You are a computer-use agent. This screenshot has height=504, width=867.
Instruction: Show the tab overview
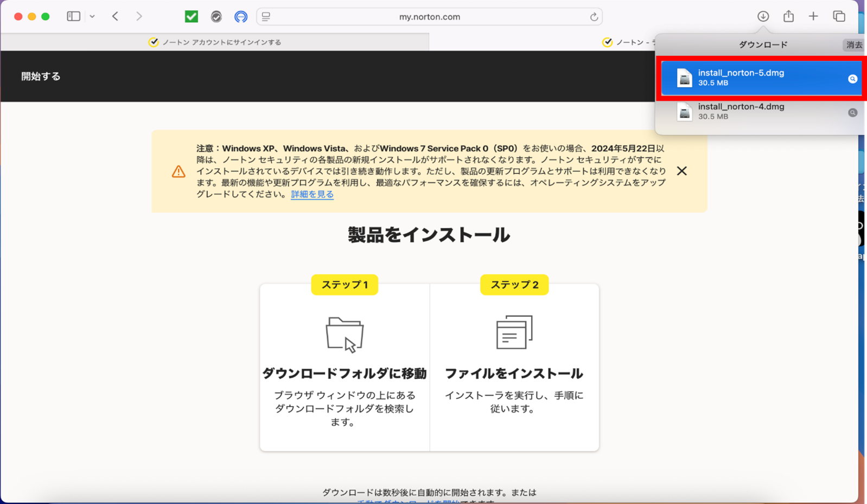839,16
